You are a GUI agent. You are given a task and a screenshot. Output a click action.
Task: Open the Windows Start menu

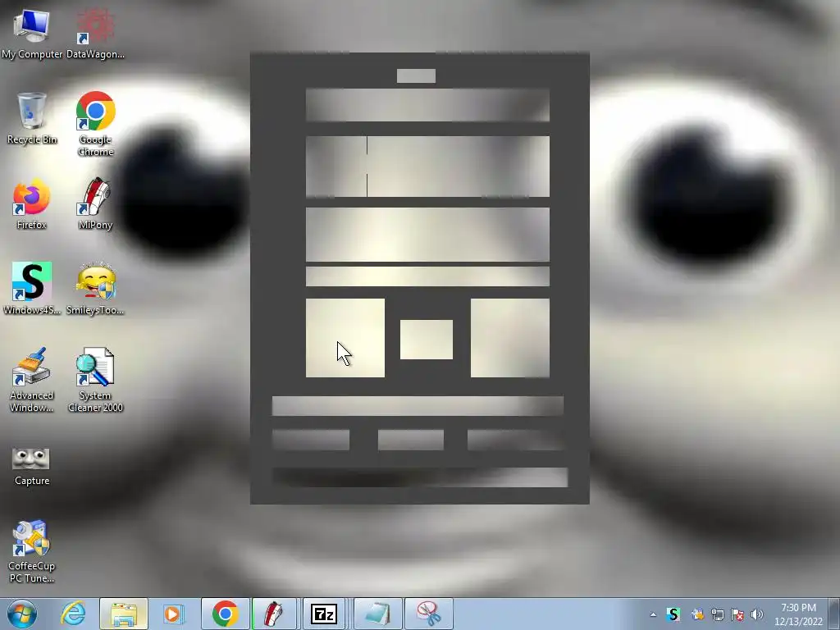(x=22, y=614)
